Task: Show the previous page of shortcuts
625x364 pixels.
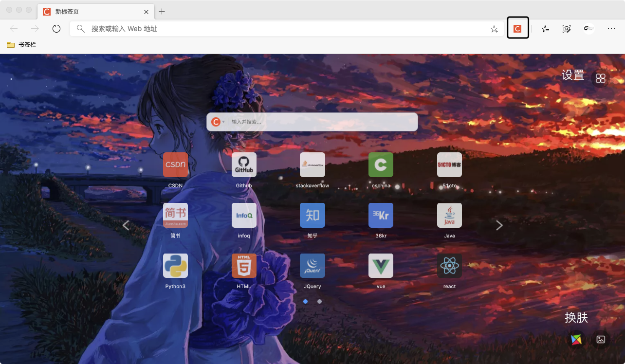Action: coord(126,225)
